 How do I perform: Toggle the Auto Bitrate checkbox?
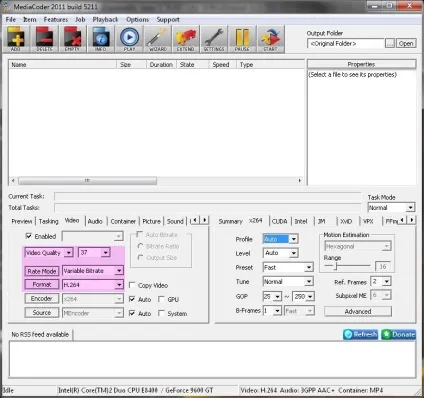(x=140, y=234)
